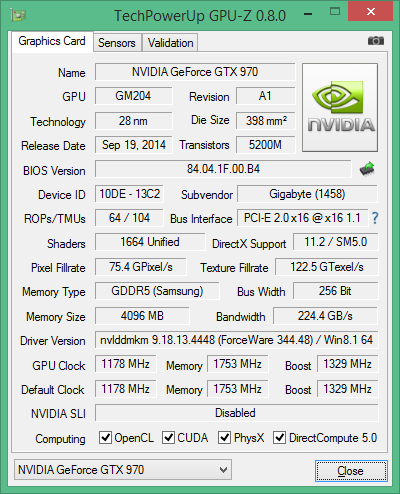Click the Bus Width field 256 Bit
The height and width of the screenshot is (494, 400).
click(x=336, y=291)
